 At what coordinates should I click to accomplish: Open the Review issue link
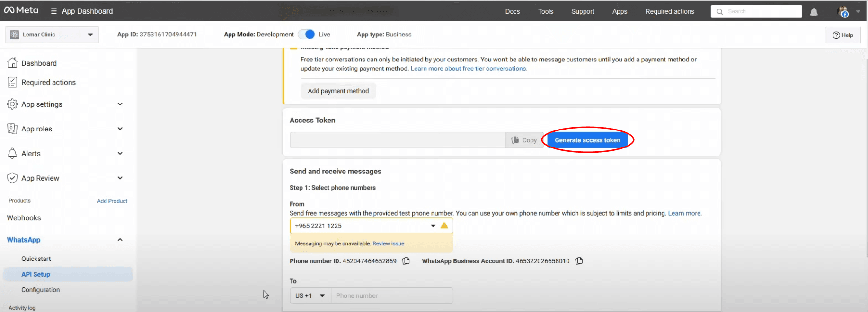(388, 243)
